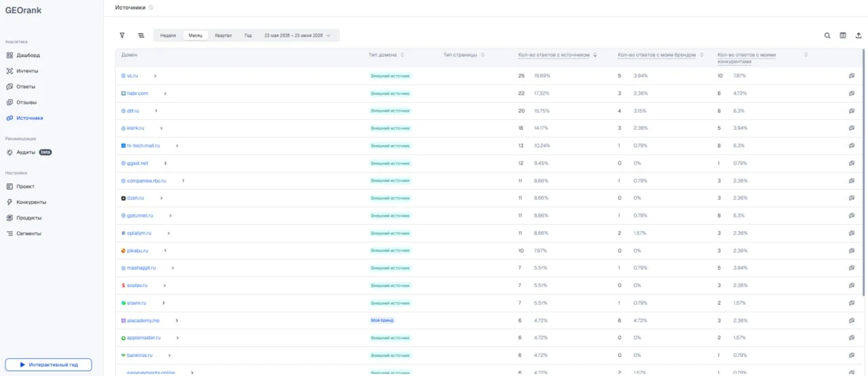Open answers icon in vc.ru row

coord(851,76)
